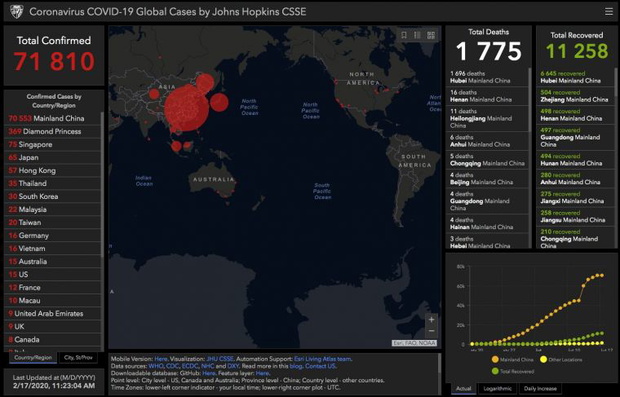Toggle Mainland China series in chart legend
The width and height of the screenshot is (620, 397).
(x=514, y=359)
